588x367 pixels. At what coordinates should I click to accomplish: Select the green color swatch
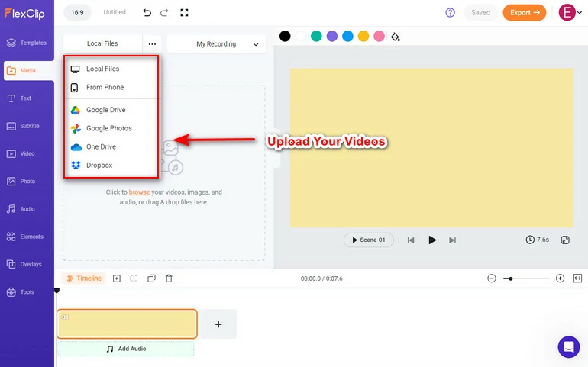pyautogui.click(x=316, y=36)
